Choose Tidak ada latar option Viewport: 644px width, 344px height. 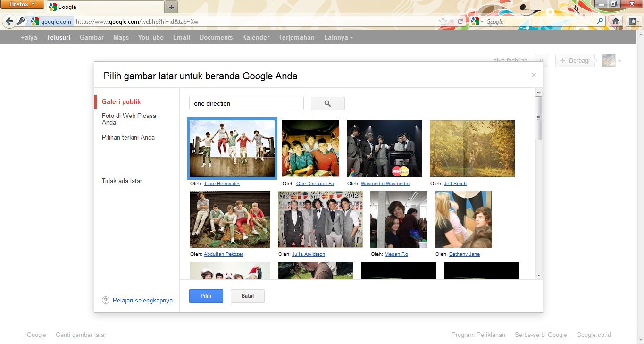point(122,181)
